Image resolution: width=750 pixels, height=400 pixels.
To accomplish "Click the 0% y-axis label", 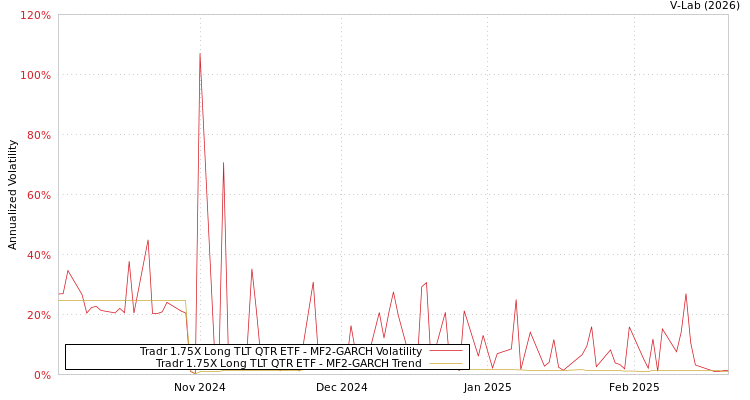I will (41, 375).
